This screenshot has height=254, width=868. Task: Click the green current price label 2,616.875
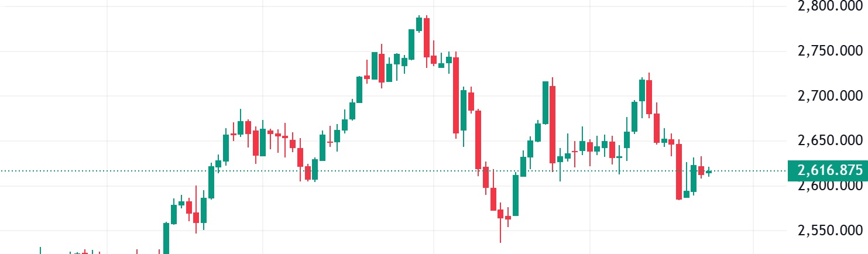829,171
